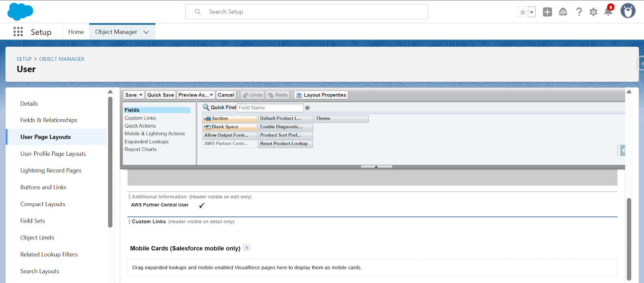This screenshot has width=644, height=283.
Task: Click the Salesforce cloud logo
Action: [20, 12]
